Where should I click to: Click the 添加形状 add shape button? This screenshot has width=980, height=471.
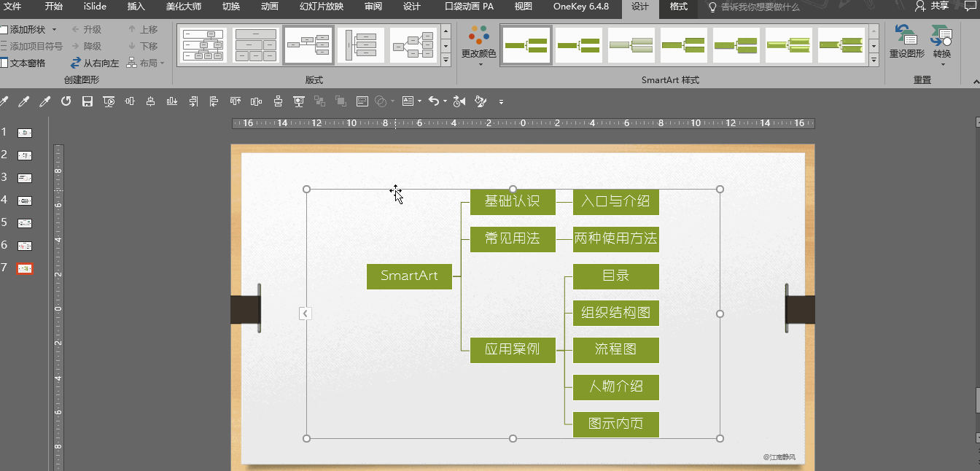23,30
